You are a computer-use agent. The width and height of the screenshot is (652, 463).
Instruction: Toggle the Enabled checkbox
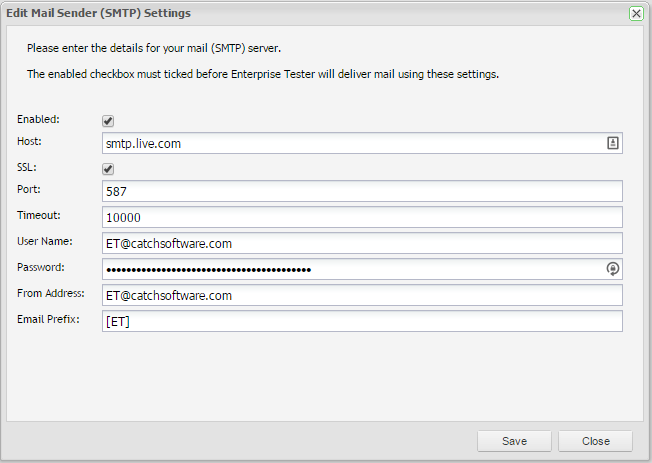coord(108,121)
